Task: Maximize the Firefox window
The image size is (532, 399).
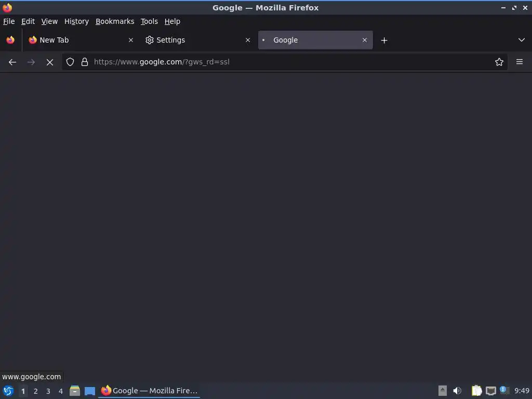Action: [514, 7]
